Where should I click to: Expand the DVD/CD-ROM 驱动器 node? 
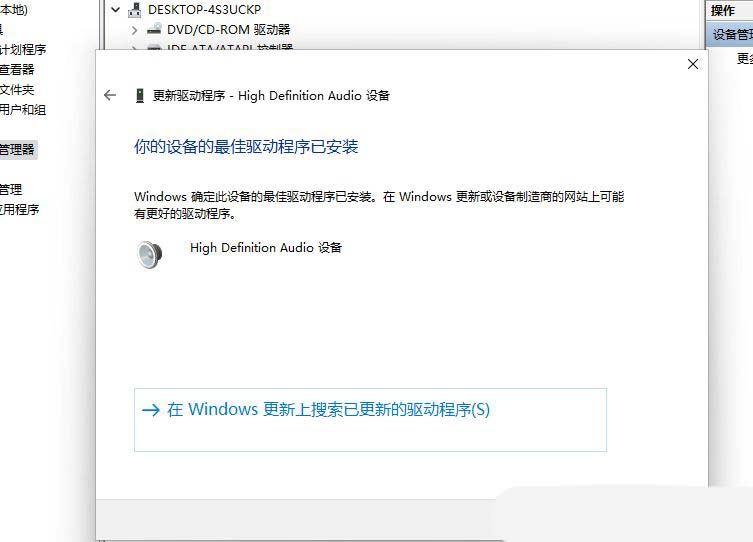pyautogui.click(x=134, y=30)
